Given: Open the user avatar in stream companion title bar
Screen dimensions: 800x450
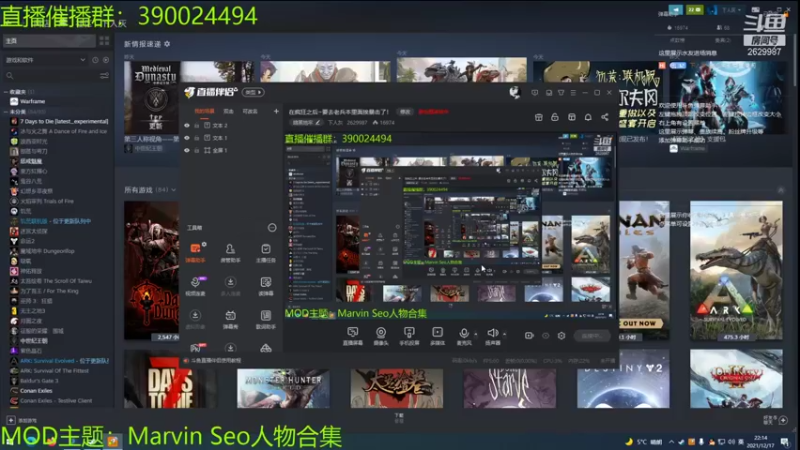Looking at the screenshot, I should tap(514, 92).
